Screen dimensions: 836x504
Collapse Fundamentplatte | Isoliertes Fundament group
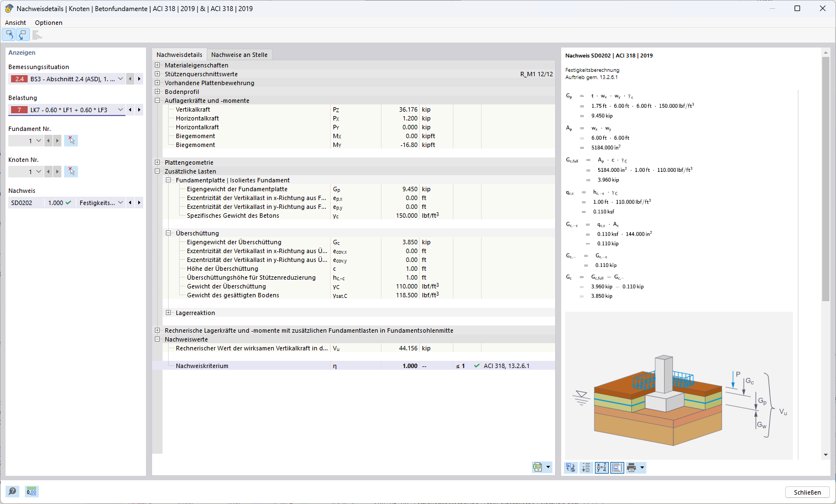[168, 180]
